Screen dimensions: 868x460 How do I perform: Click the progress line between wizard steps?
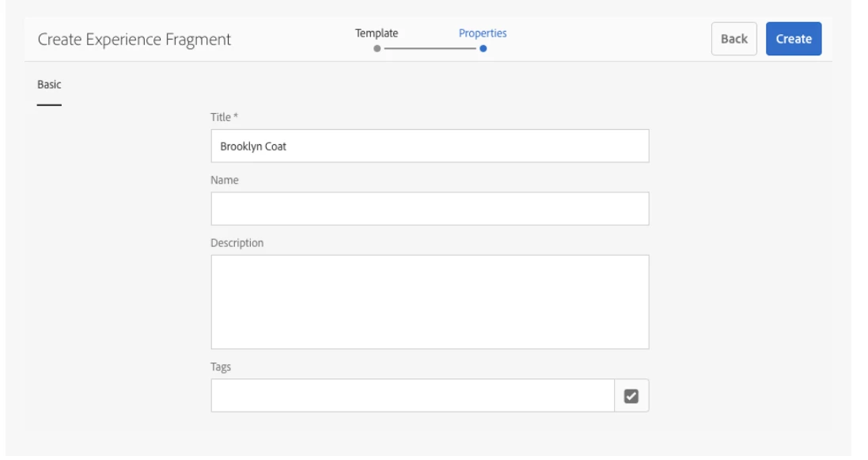(430, 49)
